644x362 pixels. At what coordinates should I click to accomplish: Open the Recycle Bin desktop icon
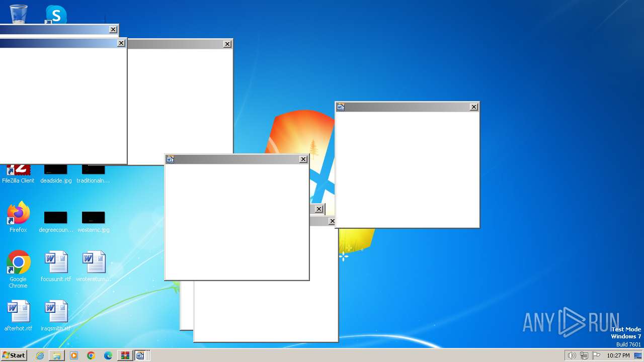pos(19,14)
